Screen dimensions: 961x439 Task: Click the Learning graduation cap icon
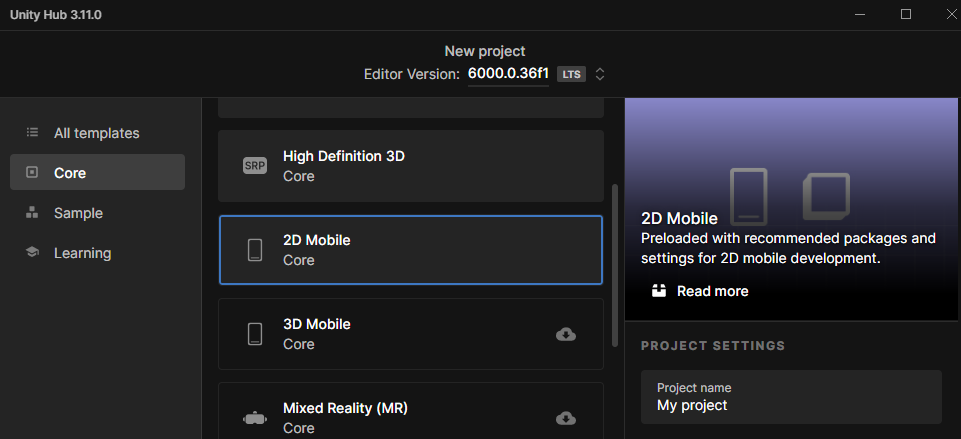(x=32, y=253)
